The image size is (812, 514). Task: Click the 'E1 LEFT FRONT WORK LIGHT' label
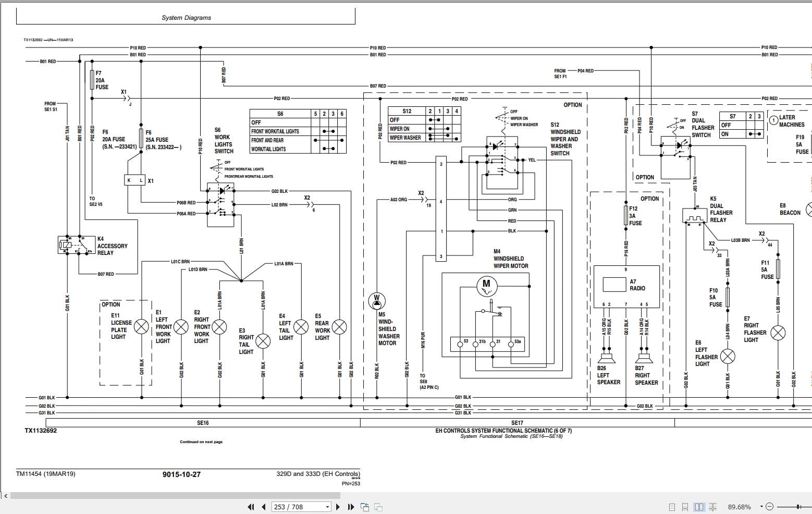(x=163, y=327)
